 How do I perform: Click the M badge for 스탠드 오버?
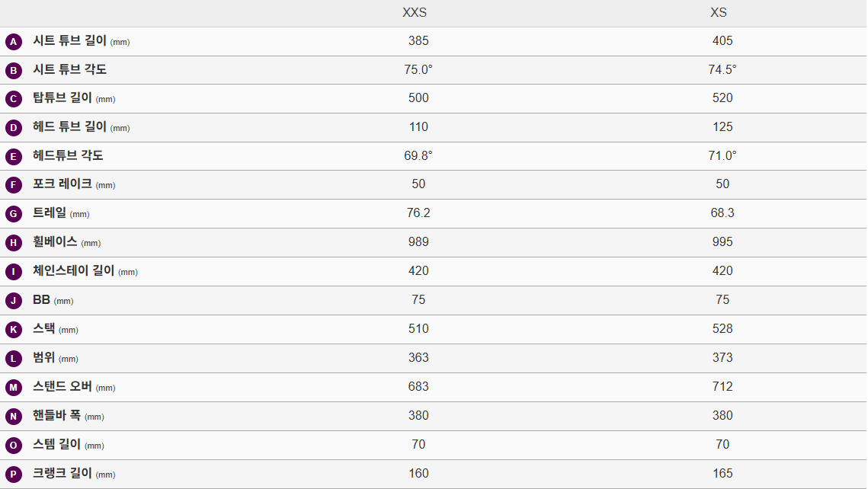(x=14, y=388)
